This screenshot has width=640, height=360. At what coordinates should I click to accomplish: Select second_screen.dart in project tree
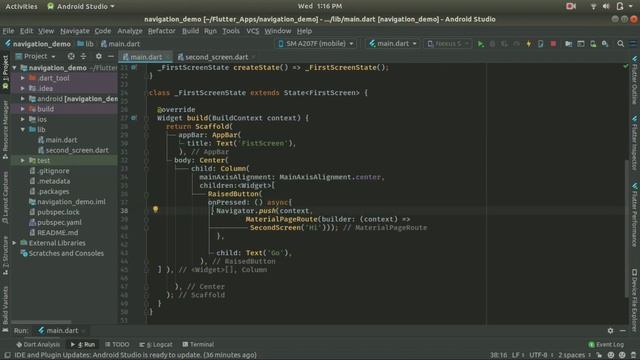77,150
